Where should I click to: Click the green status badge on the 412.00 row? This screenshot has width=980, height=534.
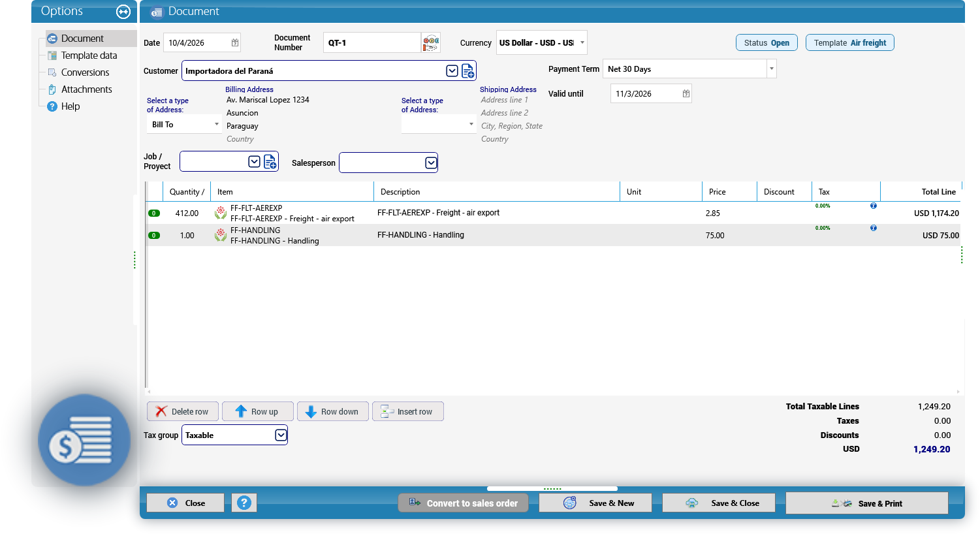pos(154,213)
